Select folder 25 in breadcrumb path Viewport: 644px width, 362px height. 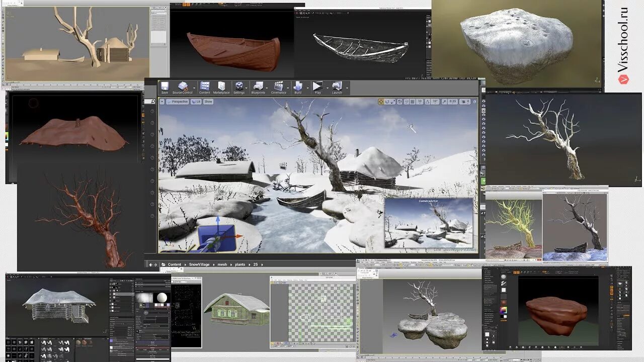(x=256, y=264)
